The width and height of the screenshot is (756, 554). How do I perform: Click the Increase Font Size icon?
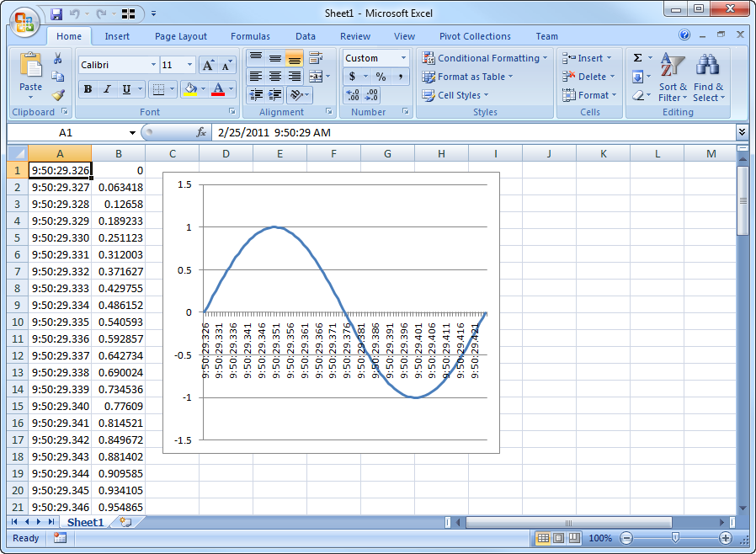(x=208, y=65)
